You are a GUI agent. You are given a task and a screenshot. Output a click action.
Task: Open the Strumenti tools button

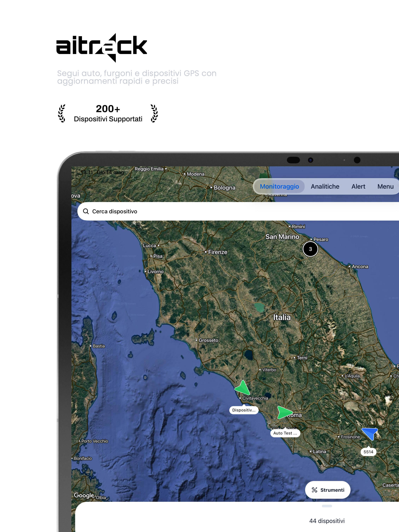tap(327, 490)
